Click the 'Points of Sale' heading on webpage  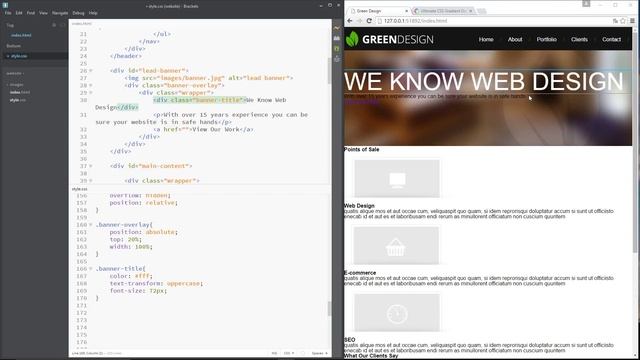[x=362, y=149]
